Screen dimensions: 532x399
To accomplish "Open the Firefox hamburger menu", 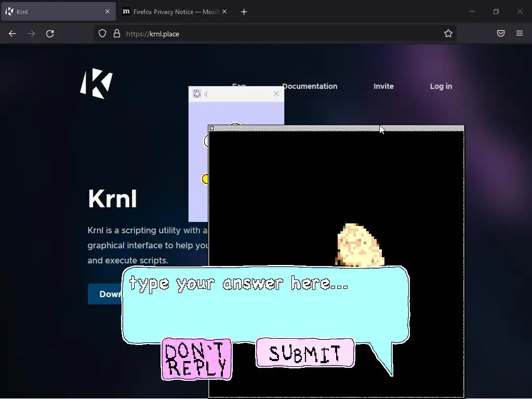I will point(520,33).
